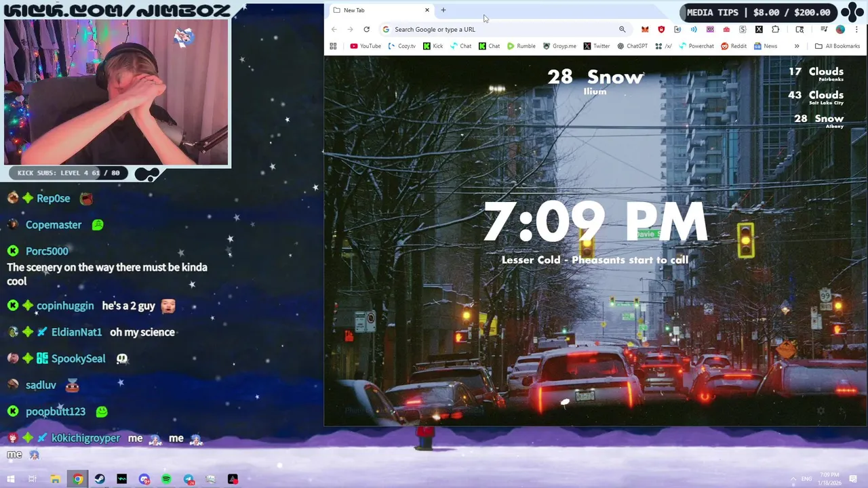Open the Extensions puzzle piece menu
The width and height of the screenshot is (868, 488).
(x=776, y=29)
